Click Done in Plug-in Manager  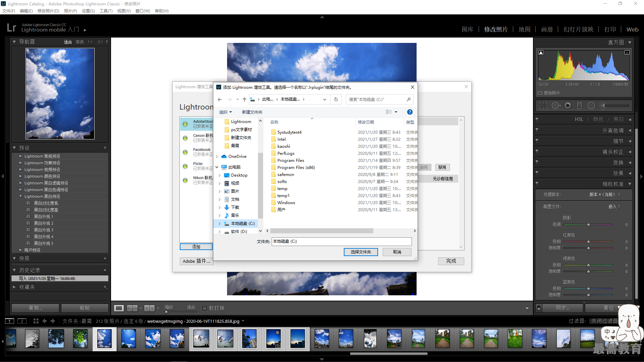pos(451,261)
